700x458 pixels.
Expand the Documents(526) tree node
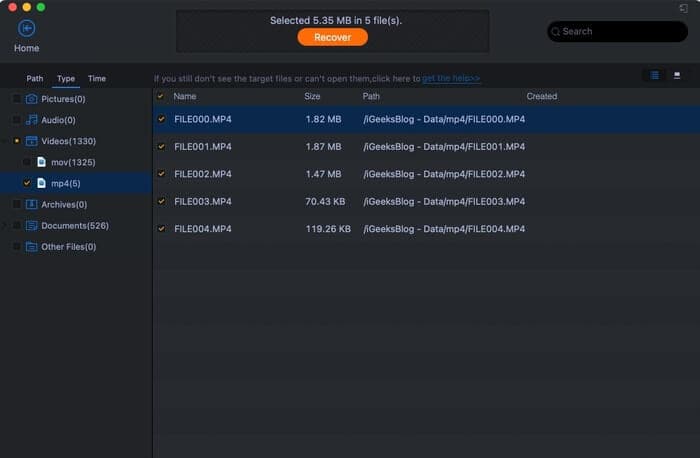(5, 225)
